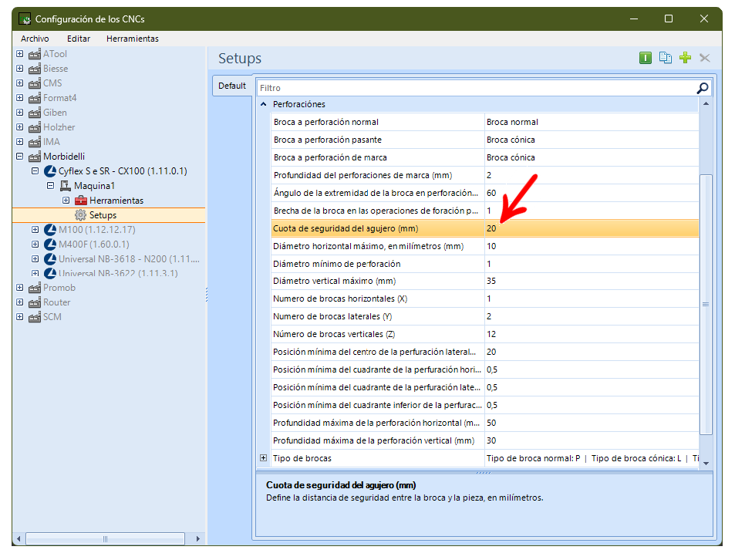
Task: Click the Router factory icon
Action: pyautogui.click(x=35, y=302)
